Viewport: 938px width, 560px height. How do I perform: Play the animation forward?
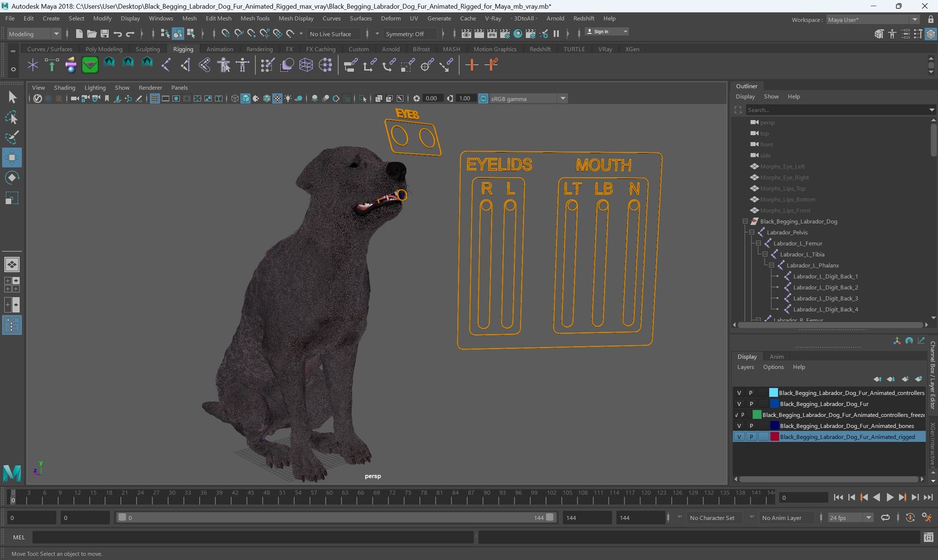pyautogui.click(x=890, y=497)
